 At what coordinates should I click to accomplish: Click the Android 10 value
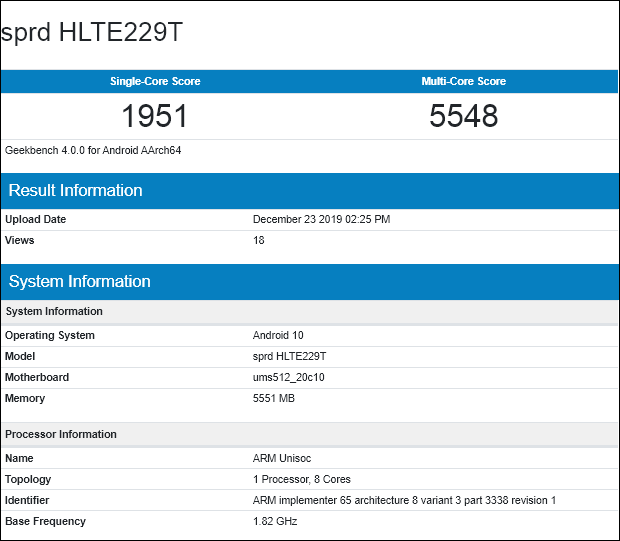(278, 335)
